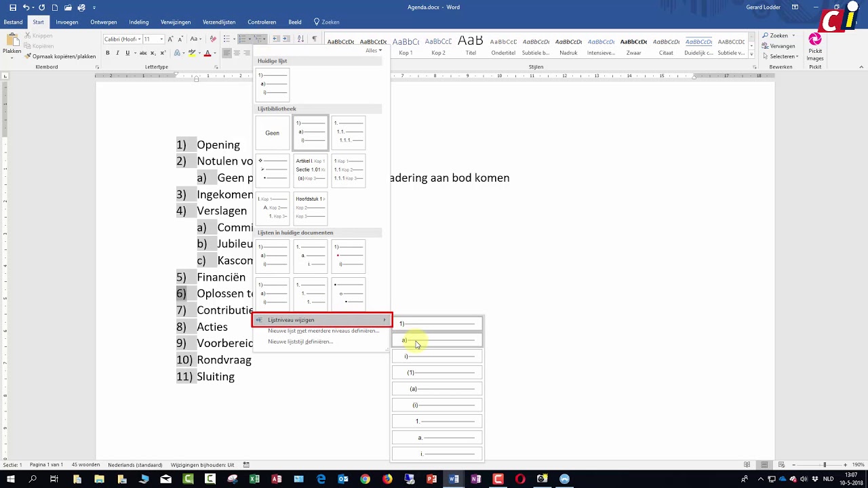The width and height of the screenshot is (868, 488).
Task: Open the bullets list dropdown arrow
Action: tap(235, 39)
